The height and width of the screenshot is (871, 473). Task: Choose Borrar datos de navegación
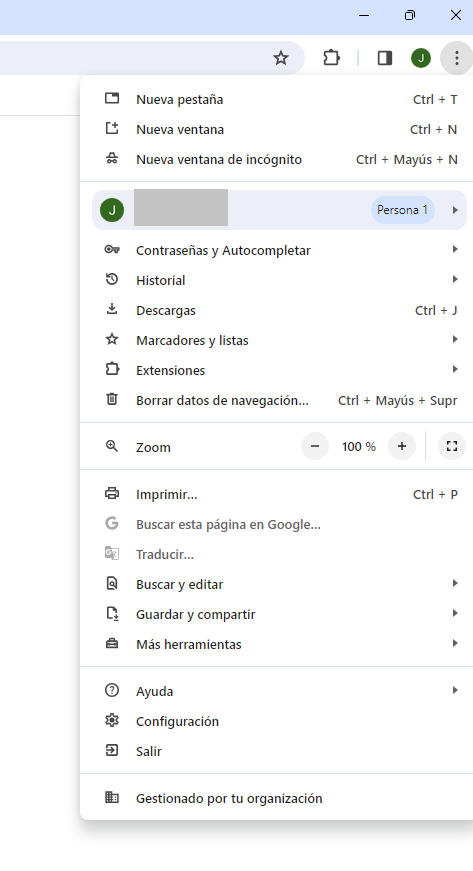pos(276,401)
